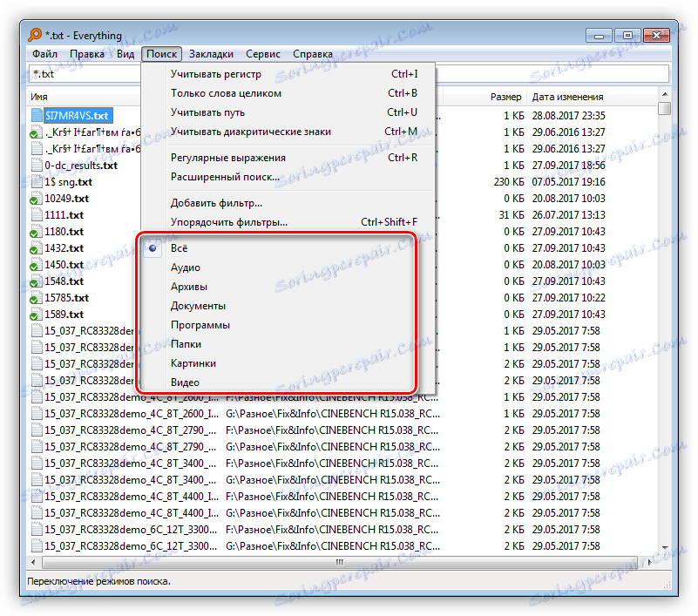Sort by the Размер column header
This screenshot has width=698, height=616.
pos(505,97)
